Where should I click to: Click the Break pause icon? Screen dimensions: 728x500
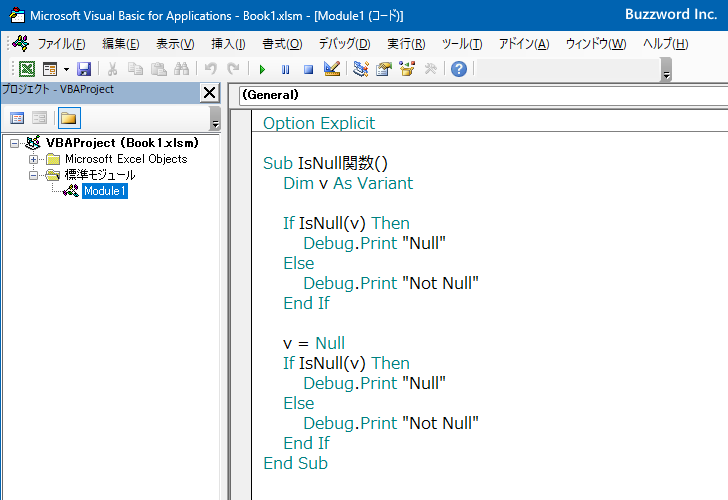pyautogui.click(x=286, y=69)
